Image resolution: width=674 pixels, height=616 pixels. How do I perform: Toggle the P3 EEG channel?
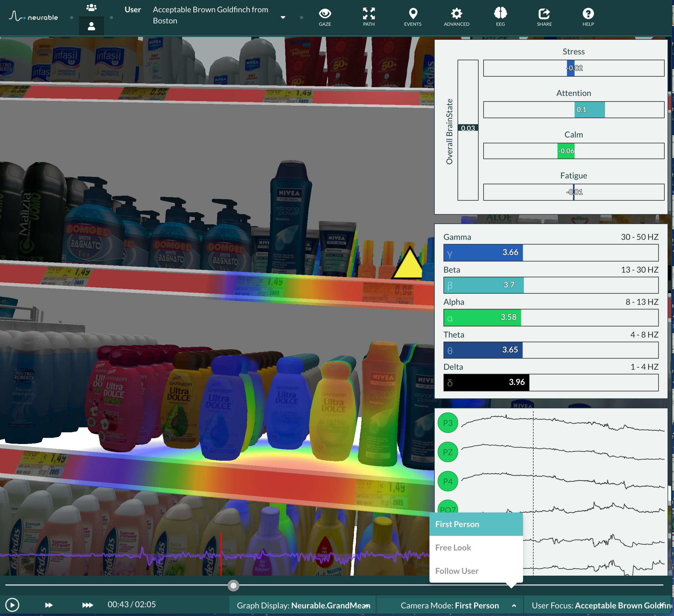448,422
